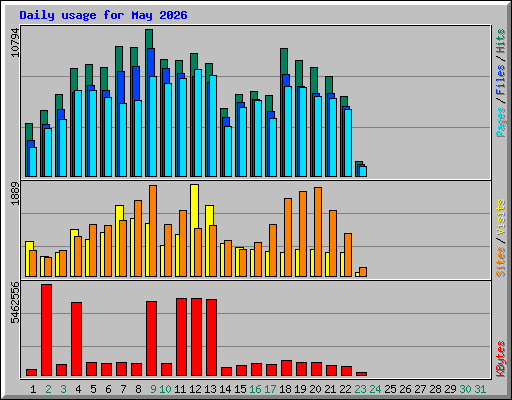Image resolution: width=512 pixels, height=400 pixels.
Task: Click day label 18
Action: pyautogui.click(x=285, y=389)
